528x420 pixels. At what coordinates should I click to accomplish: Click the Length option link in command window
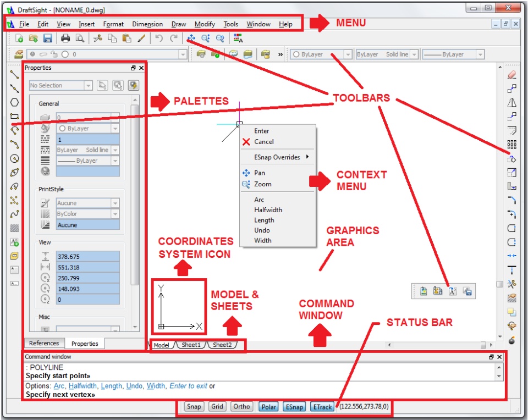pyautogui.click(x=112, y=386)
